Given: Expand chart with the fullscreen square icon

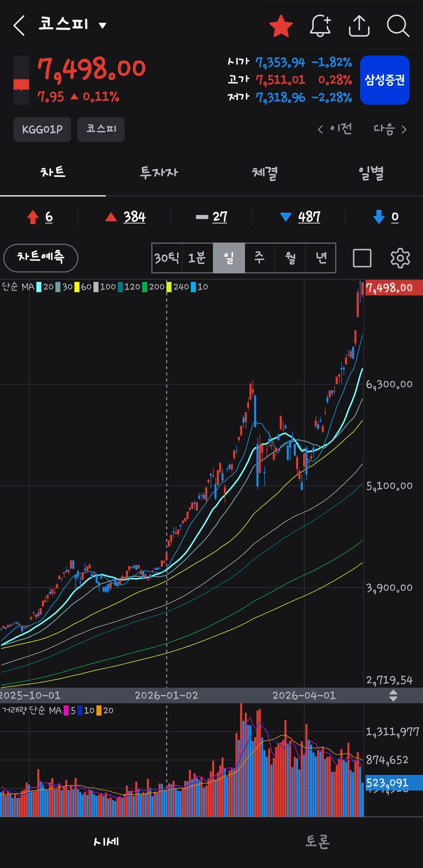Looking at the screenshot, I should pyautogui.click(x=362, y=258).
